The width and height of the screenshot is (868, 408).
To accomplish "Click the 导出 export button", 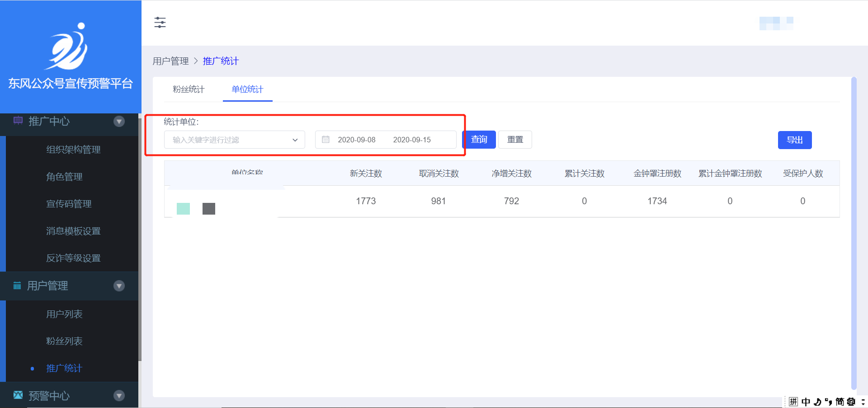I will coord(794,140).
